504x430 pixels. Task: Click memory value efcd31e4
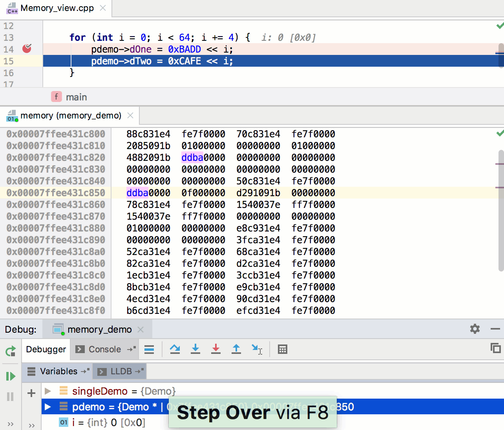[258, 310]
